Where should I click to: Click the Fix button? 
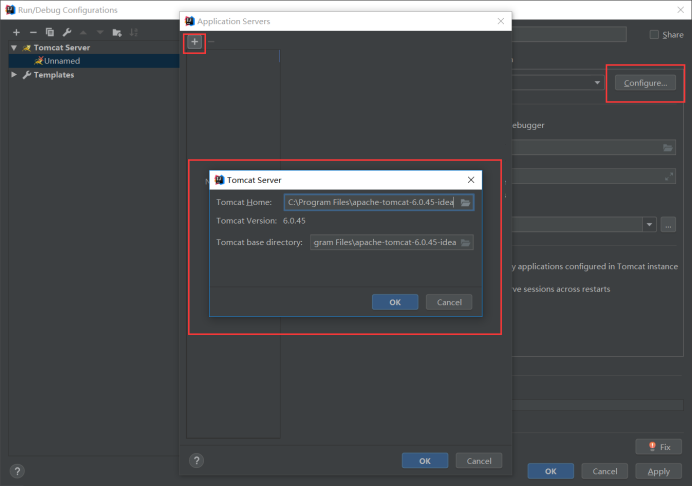[659, 447]
